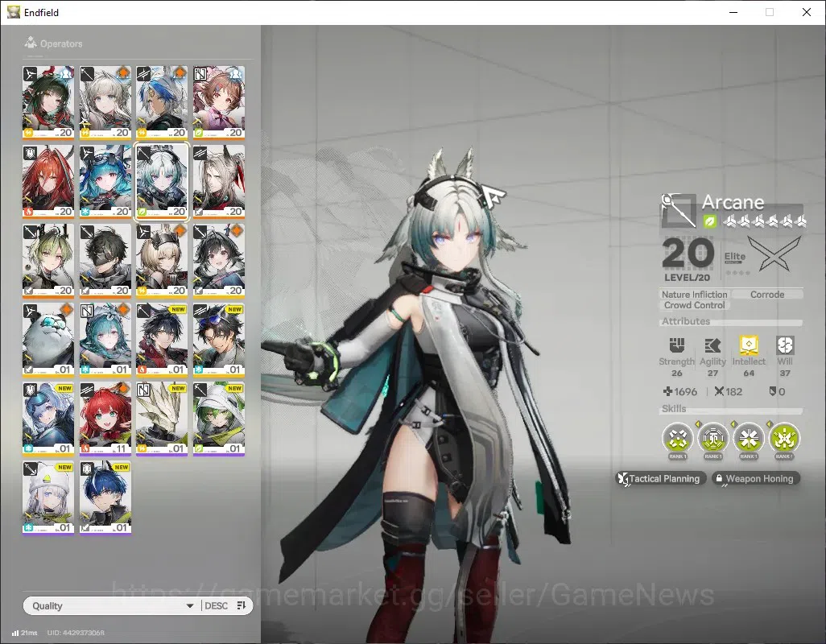The width and height of the screenshot is (826, 644).
Task: Click the sort direction icon beside DESC
Action: (242, 605)
